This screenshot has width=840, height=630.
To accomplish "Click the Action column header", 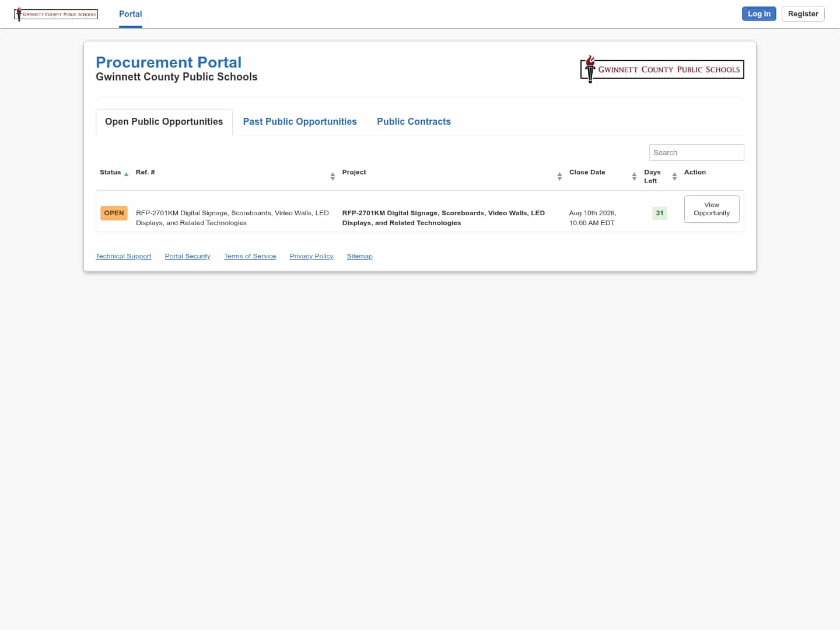I will click(695, 172).
